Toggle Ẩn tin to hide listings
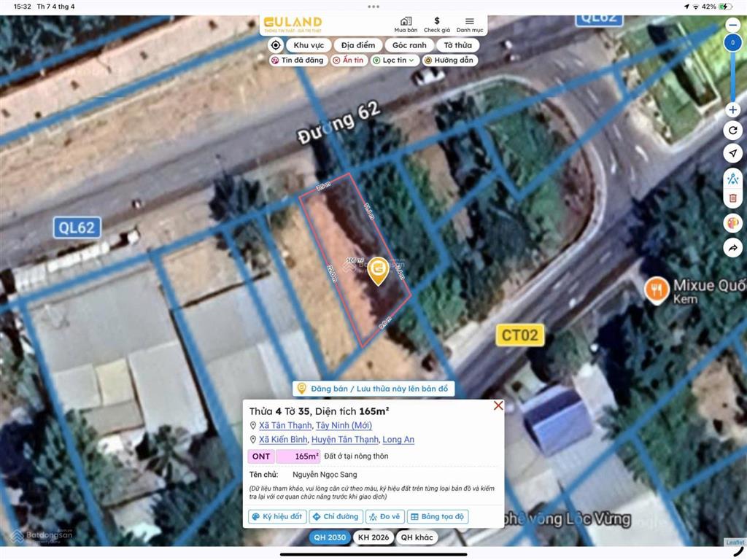Viewport: 747px width, 560px height. (349, 61)
